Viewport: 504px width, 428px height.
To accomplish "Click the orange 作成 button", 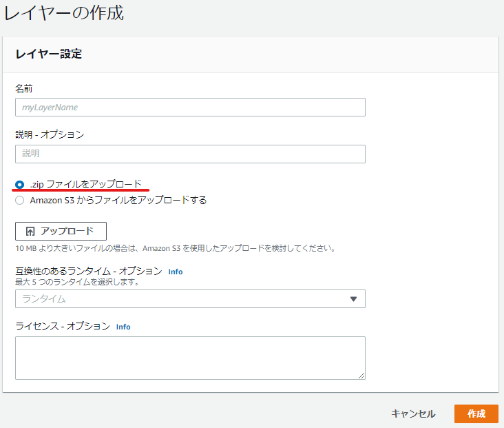I will (476, 414).
